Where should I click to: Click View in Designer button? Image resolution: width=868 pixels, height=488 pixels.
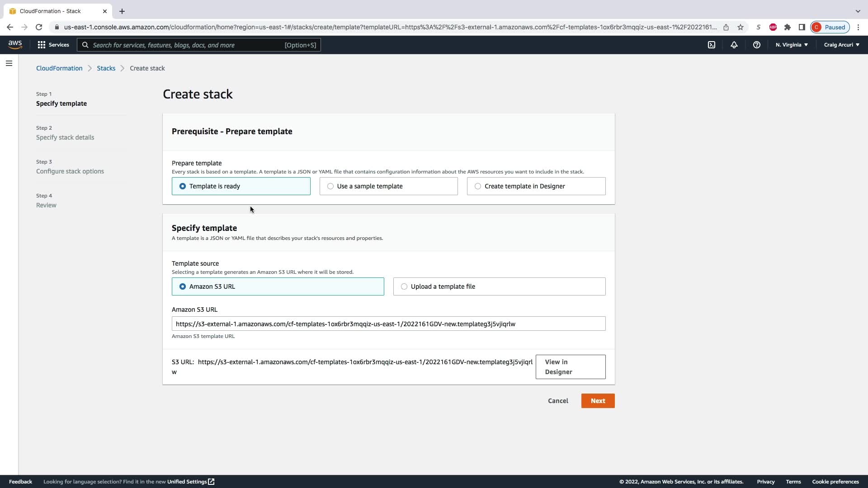pyautogui.click(x=570, y=367)
